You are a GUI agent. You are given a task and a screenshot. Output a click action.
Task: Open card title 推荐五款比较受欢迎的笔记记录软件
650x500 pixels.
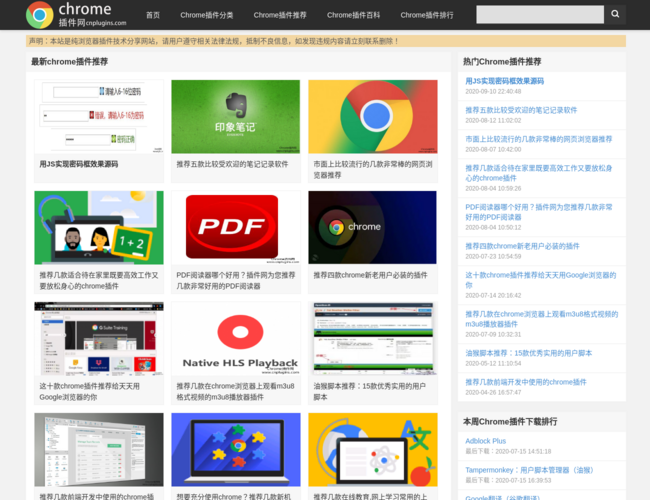click(232, 164)
